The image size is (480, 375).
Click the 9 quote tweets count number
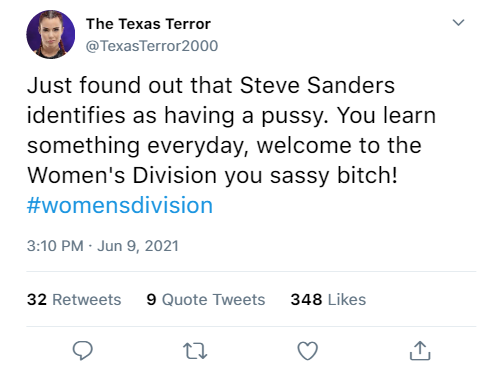click(x=151, y=299)
